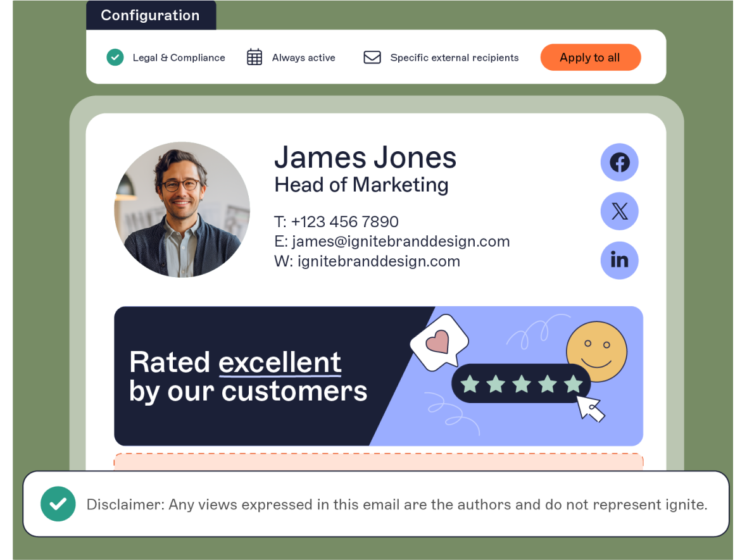
Task: Click the W: ignitebranddesign.com website link
Action: [367, 261]
